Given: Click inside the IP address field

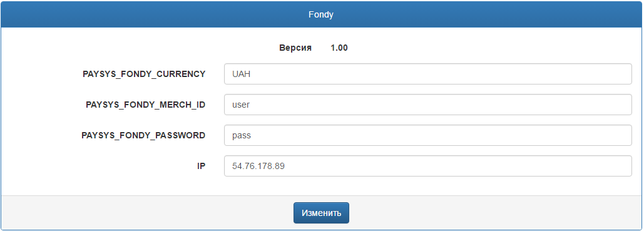Looking at the screenshot, I should tap(427, 166).
